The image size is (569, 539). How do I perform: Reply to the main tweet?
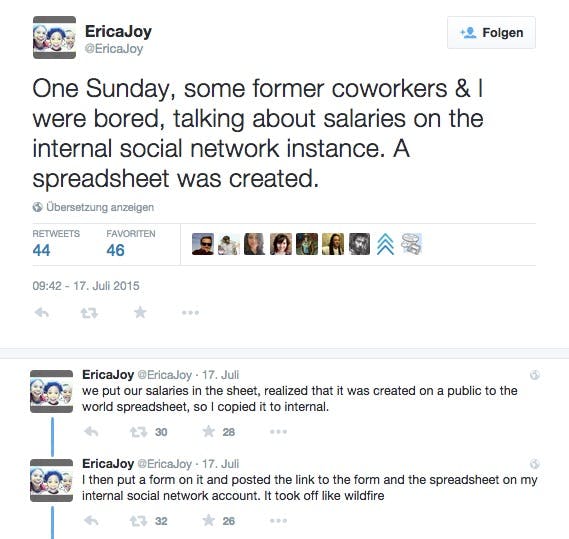(41, 313)
